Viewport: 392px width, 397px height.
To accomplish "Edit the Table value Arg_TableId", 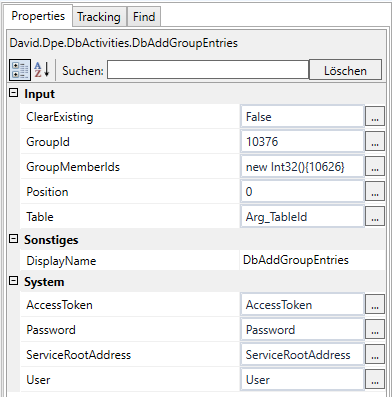I will (302, 217).
